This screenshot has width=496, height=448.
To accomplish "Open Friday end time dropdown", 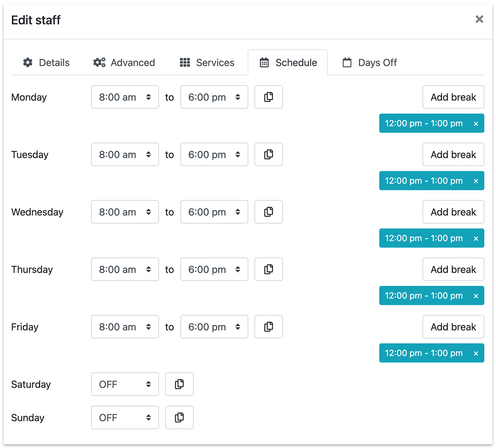I will (214, 327).
